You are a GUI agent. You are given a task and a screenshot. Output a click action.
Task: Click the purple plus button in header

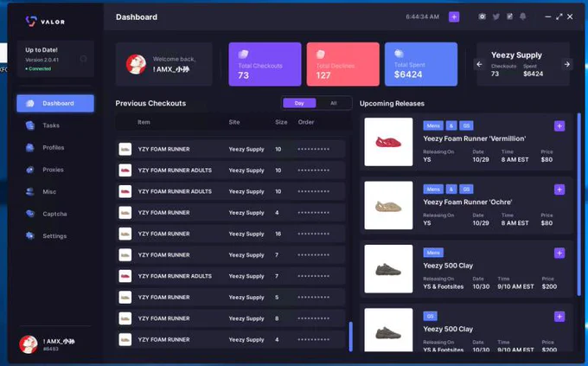click(454, 17)
